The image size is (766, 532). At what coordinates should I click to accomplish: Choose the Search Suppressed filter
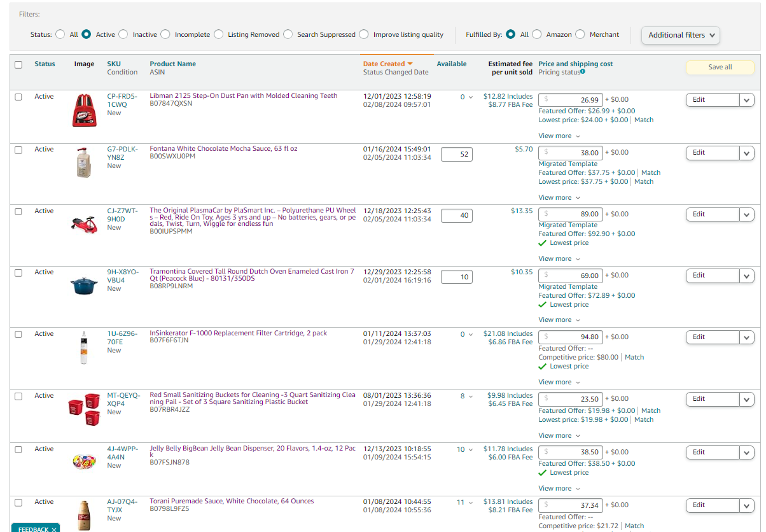coord(288,34)
